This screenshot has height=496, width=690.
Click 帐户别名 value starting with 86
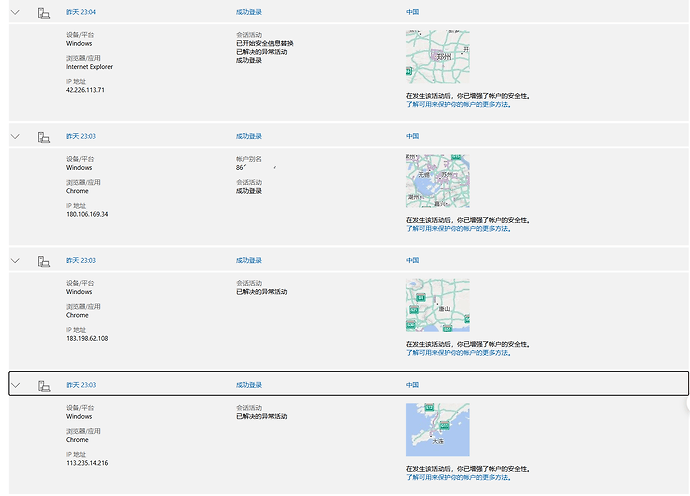coord(256,168)
